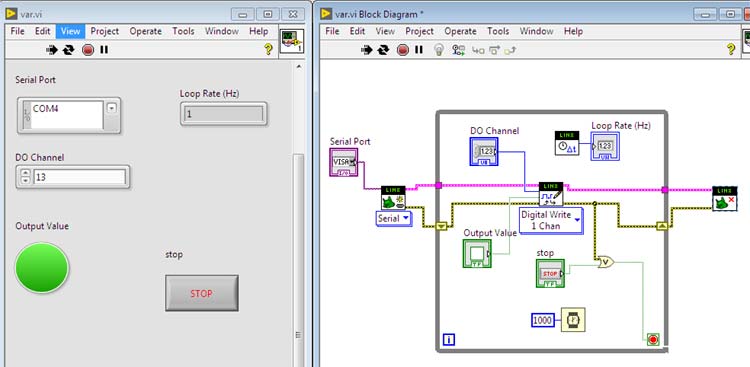Click the Step Over debugging icon

point(494,50)
